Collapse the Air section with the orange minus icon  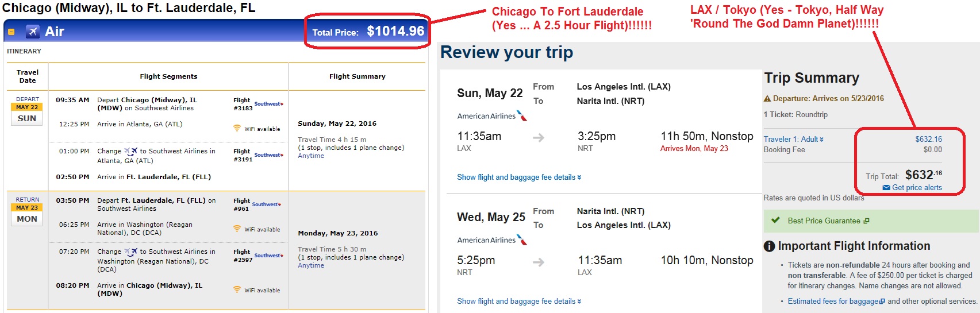(11, 32)
